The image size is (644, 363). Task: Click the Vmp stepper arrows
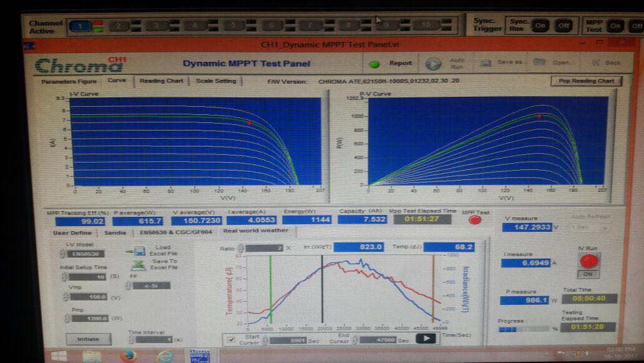[66, 296]
